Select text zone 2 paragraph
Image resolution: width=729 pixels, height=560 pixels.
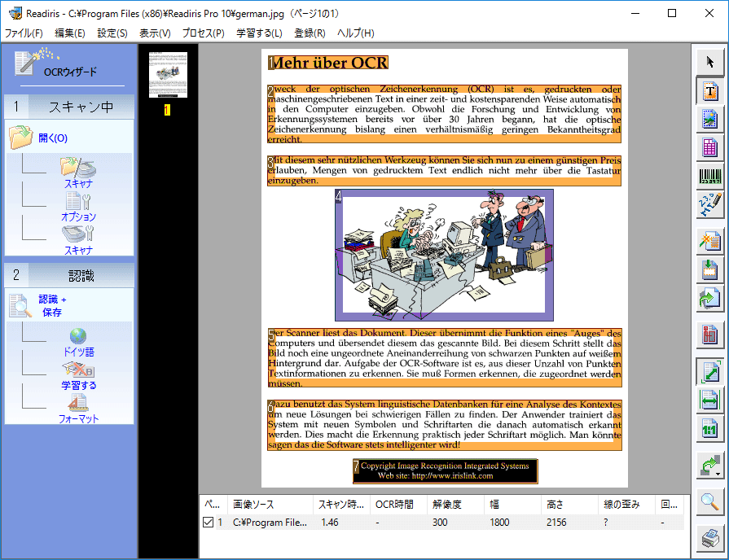(444, 114)
